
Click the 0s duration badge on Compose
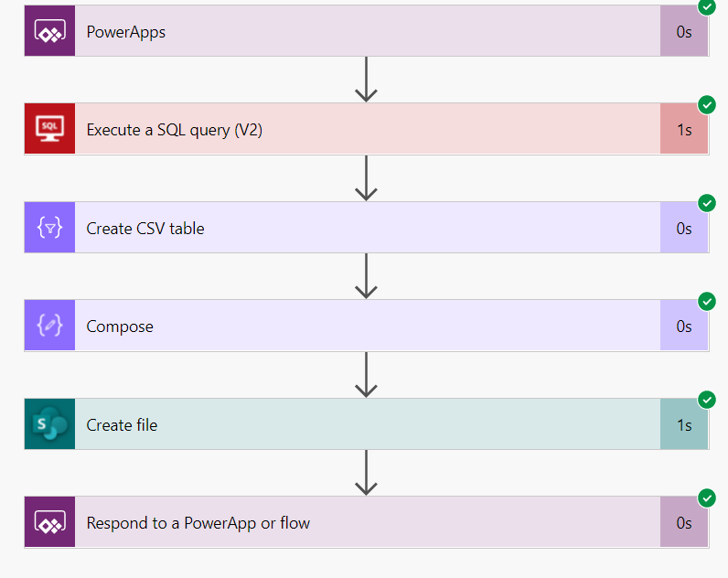pyautogui.click(x=684, y=326)
